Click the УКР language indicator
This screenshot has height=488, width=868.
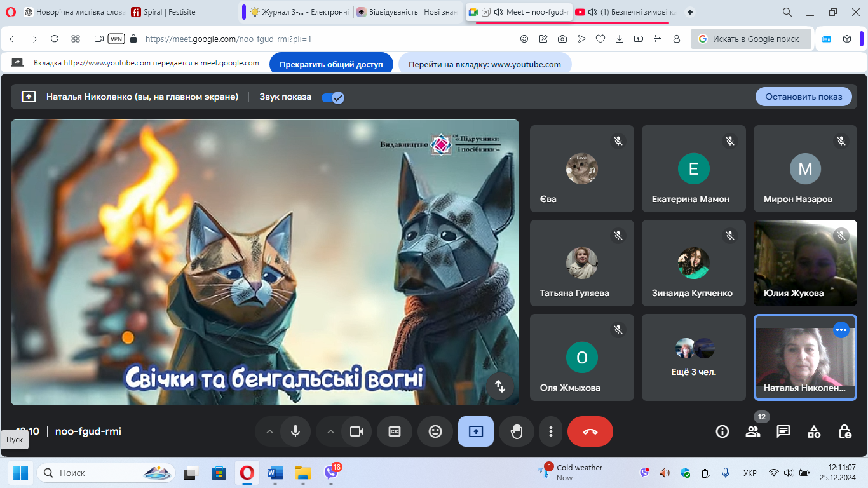point(750,473)
